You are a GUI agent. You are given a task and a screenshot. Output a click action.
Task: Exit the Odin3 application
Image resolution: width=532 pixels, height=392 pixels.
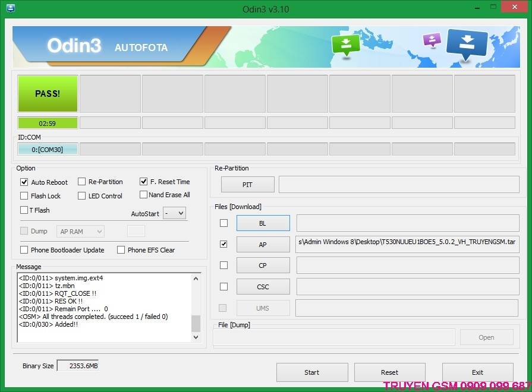coord(477,372)
